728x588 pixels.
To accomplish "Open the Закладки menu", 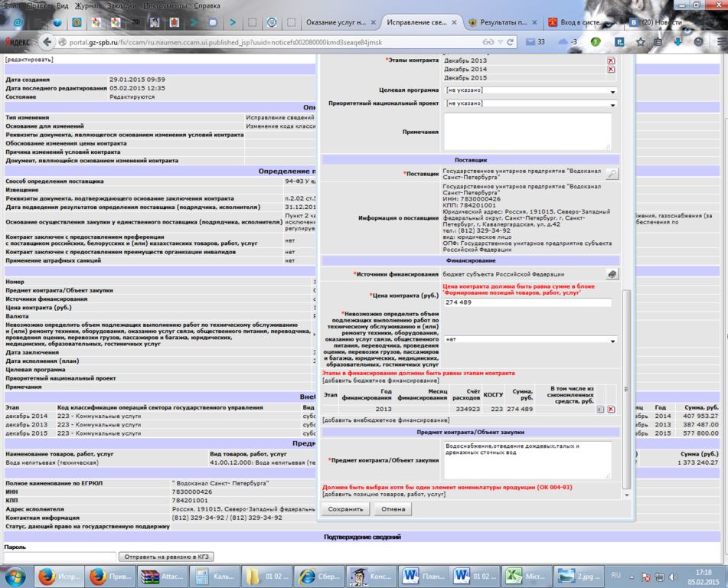I will (x=122, y=5).
